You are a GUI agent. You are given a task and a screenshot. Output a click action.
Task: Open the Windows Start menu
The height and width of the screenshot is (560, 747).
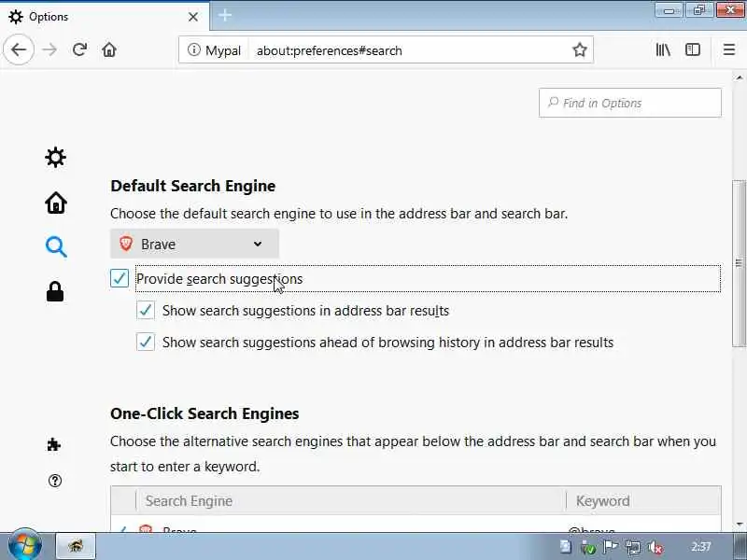pyautogui.click(x=25, y=545)
